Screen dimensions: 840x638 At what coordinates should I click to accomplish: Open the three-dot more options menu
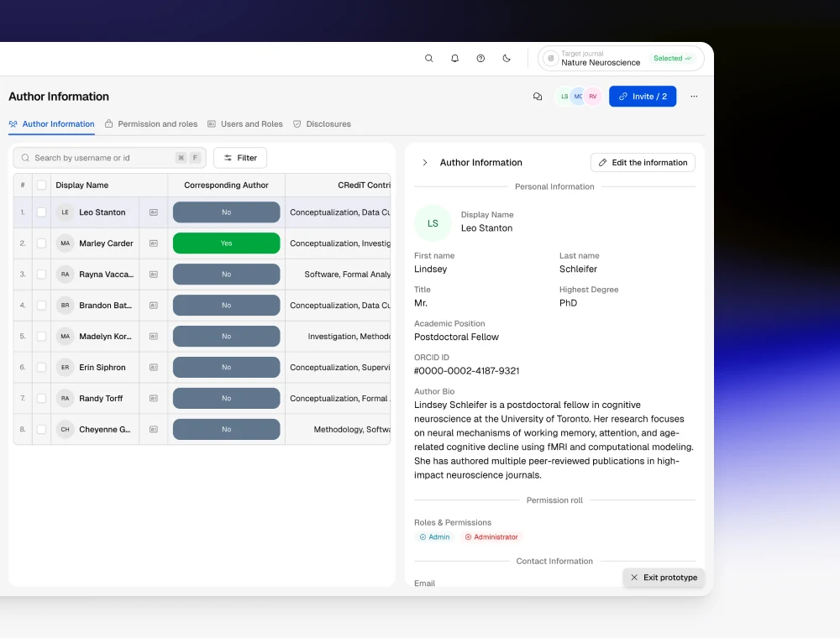694,97
